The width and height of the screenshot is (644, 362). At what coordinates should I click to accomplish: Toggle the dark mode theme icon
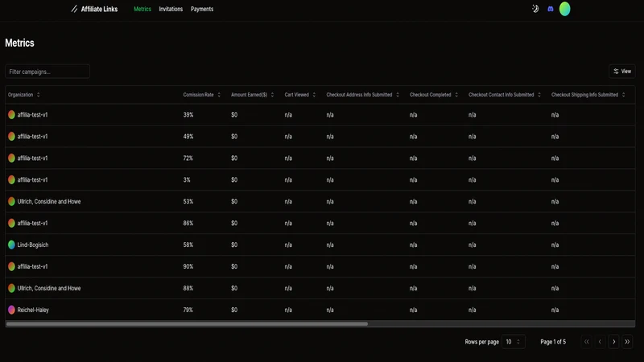pyautogui.click(x=535, y=9)
